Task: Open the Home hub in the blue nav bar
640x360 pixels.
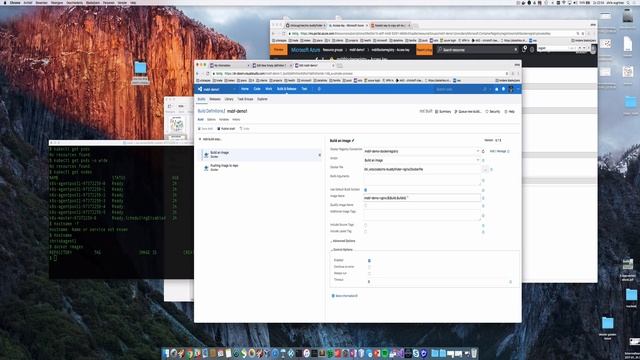Action: click(x=245, y=89)
